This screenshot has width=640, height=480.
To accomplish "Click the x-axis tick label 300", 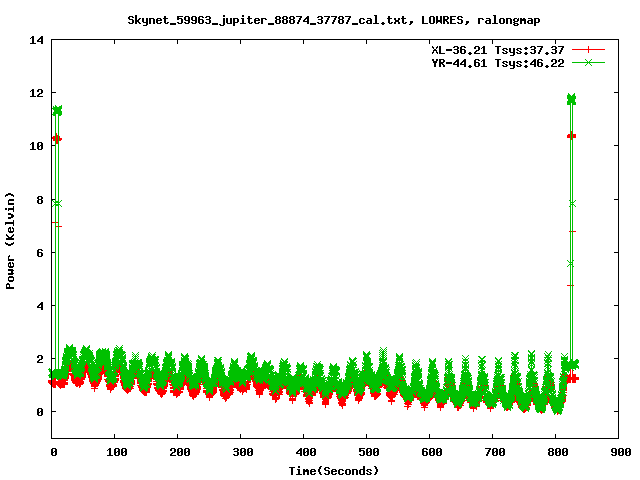I will pos(243,452).
